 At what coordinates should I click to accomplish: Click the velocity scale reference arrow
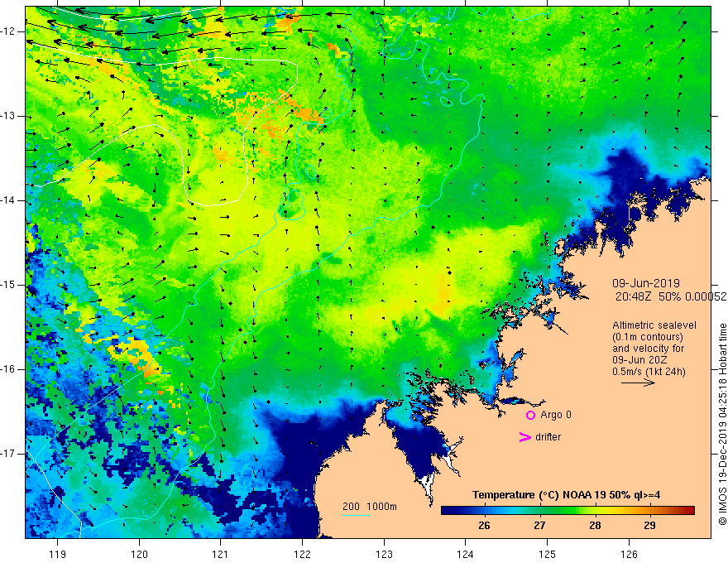[x=638, y=383]
